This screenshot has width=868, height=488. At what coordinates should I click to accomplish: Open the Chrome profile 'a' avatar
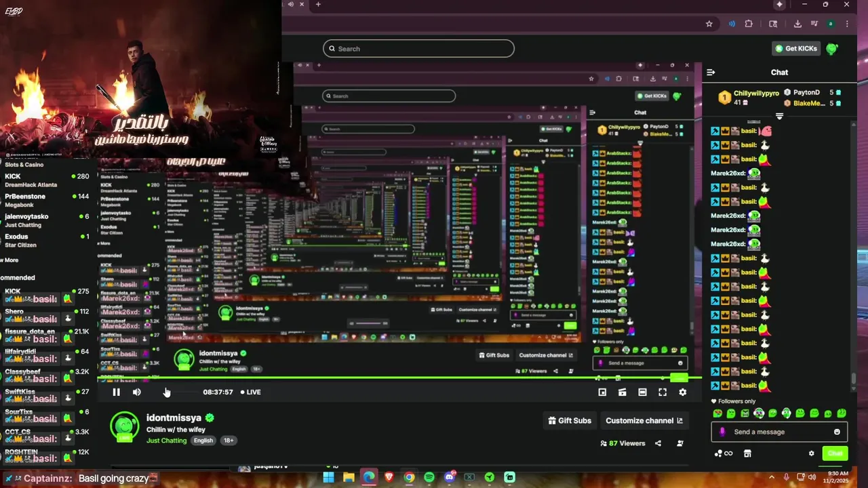(x=831, y=24)
